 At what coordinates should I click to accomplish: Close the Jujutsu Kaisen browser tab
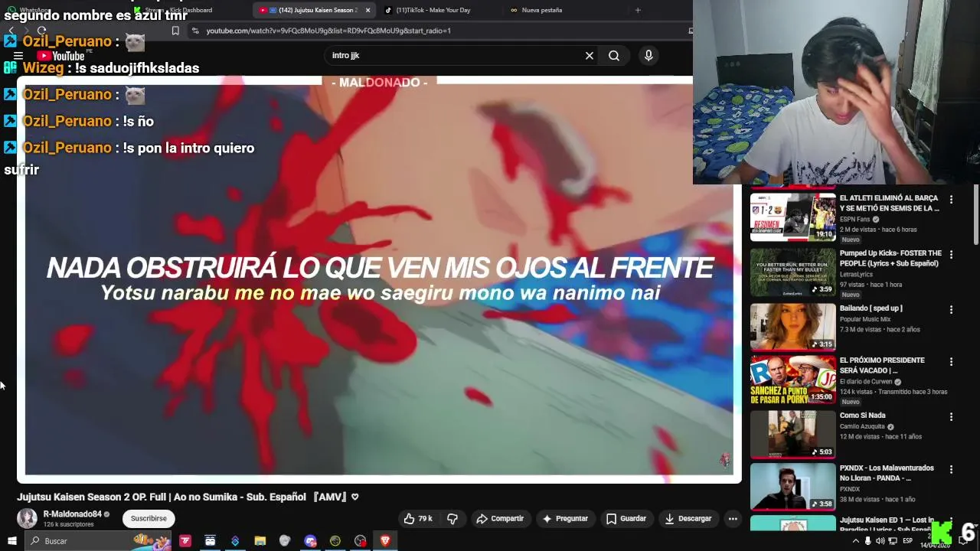point(367,10)
